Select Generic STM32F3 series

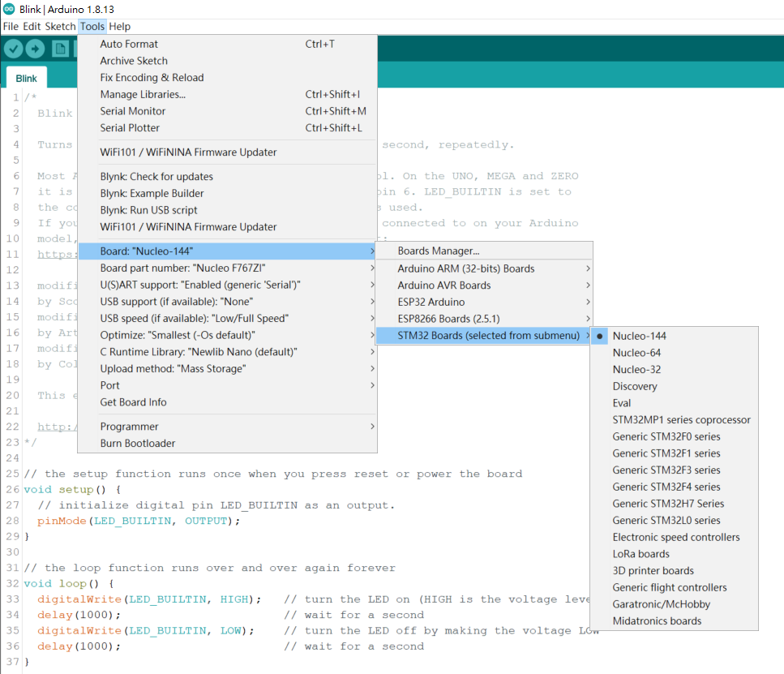(x=674, y=470)
